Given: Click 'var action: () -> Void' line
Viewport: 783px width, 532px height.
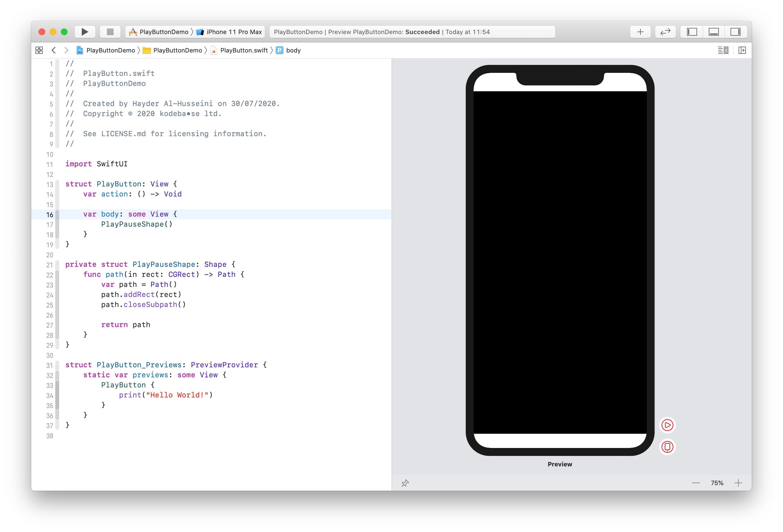Looking at the screenshot, I should [x=133, y=194].
